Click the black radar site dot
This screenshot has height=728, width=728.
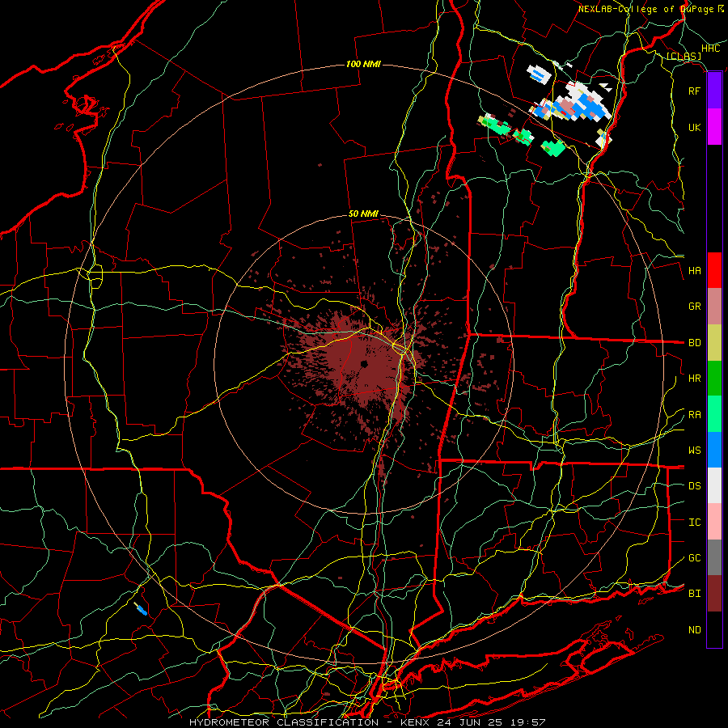click(x=365, y=364)
